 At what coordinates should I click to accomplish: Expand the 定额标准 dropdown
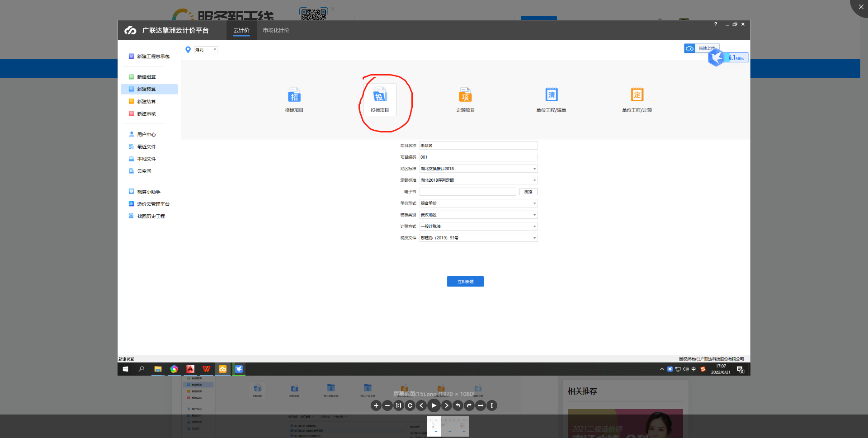pyautogui.click(x=479, y=180)
